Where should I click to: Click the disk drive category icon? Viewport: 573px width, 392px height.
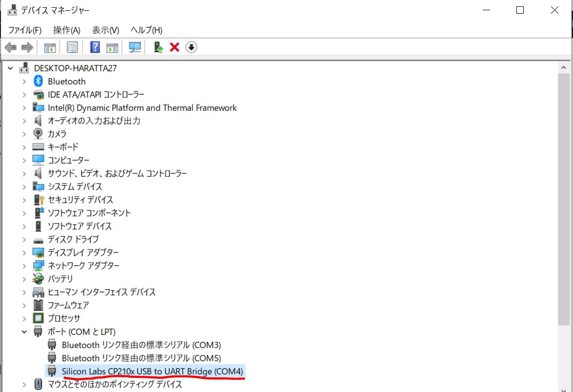pyautogui.click(x=39, y=240)
